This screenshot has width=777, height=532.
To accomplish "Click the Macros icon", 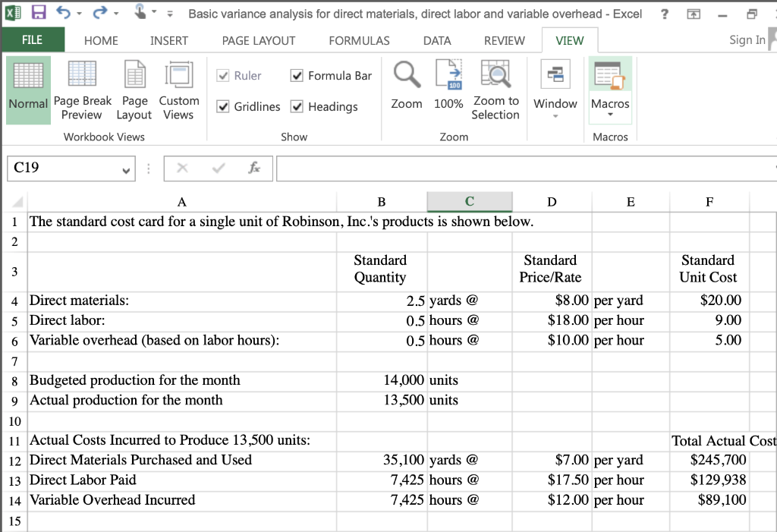I will 610,76.
